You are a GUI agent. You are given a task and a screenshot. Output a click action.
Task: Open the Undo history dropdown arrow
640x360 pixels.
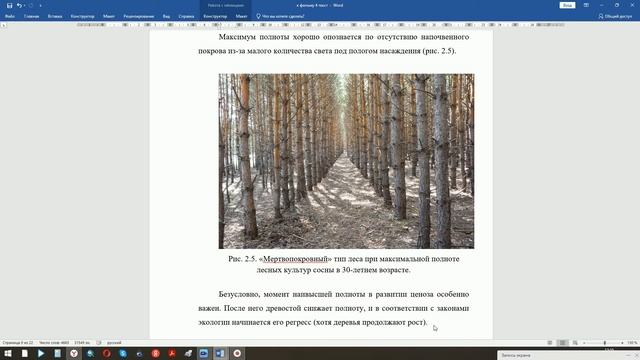24,5
